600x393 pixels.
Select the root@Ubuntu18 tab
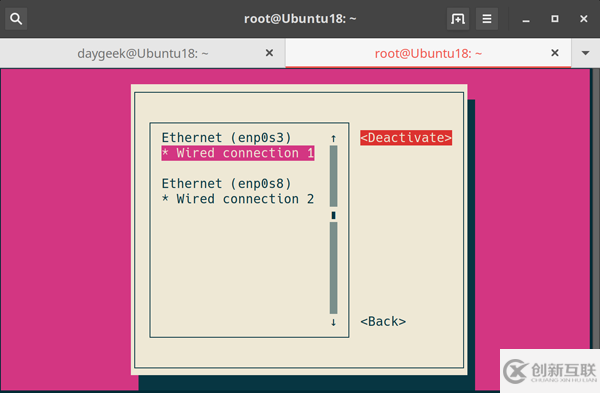click(x=428, y=53)
